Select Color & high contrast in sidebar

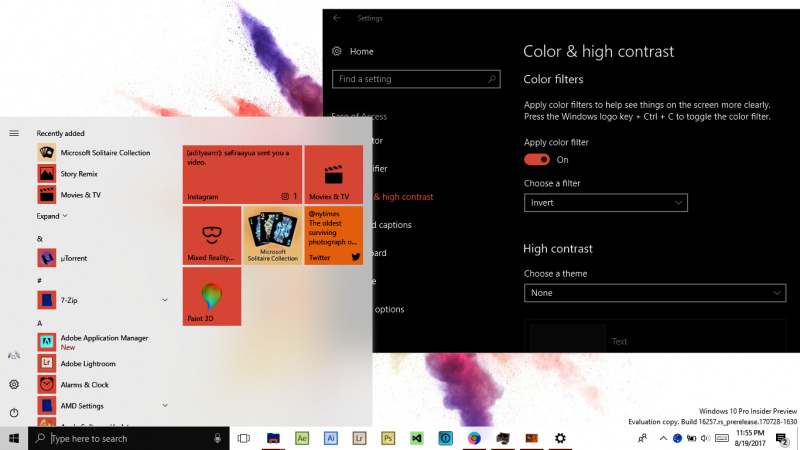click(404, 196)
